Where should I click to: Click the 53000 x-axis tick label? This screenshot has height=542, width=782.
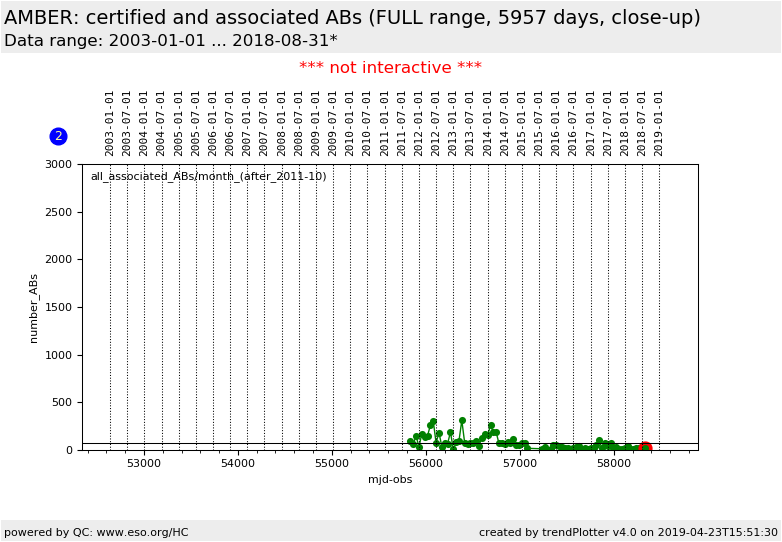coord(143,464)
